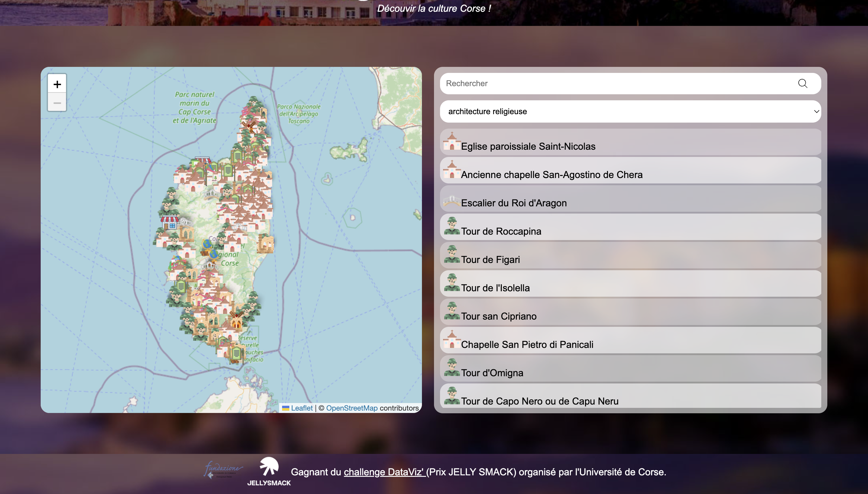Zoom out using the minus button

(57, 102)
